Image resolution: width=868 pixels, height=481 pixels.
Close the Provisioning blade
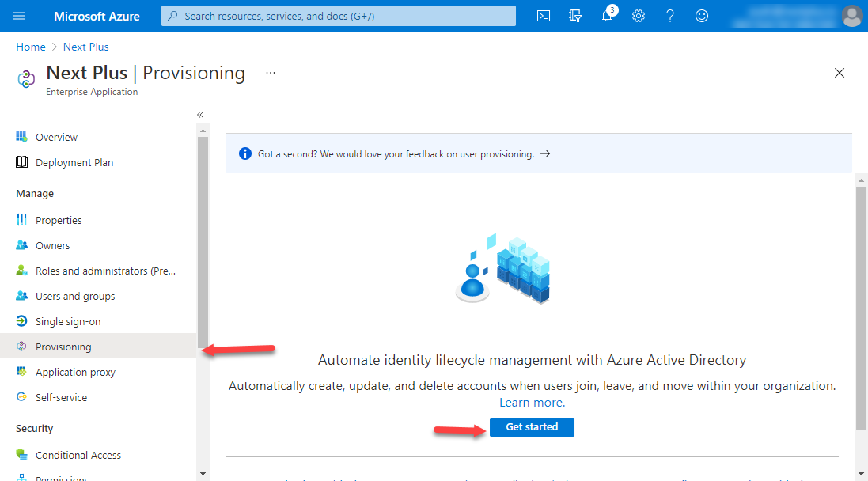click(x=840, y=73)
